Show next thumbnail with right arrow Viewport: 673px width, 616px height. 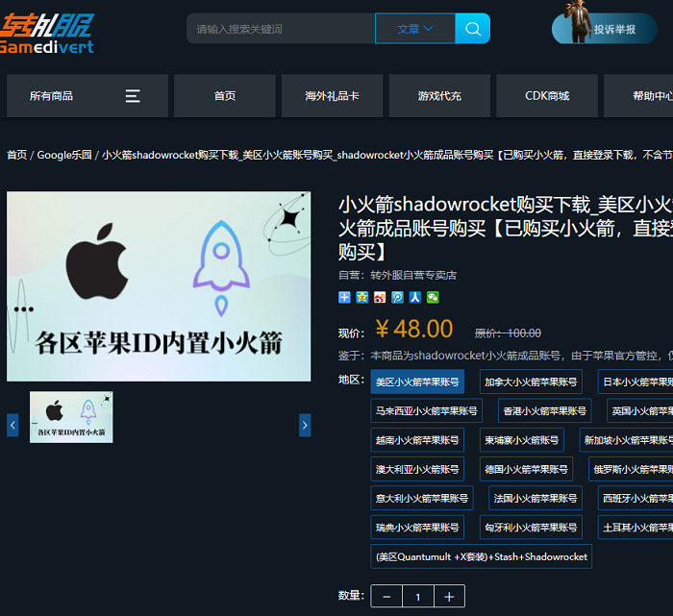[x=305, y=425]
